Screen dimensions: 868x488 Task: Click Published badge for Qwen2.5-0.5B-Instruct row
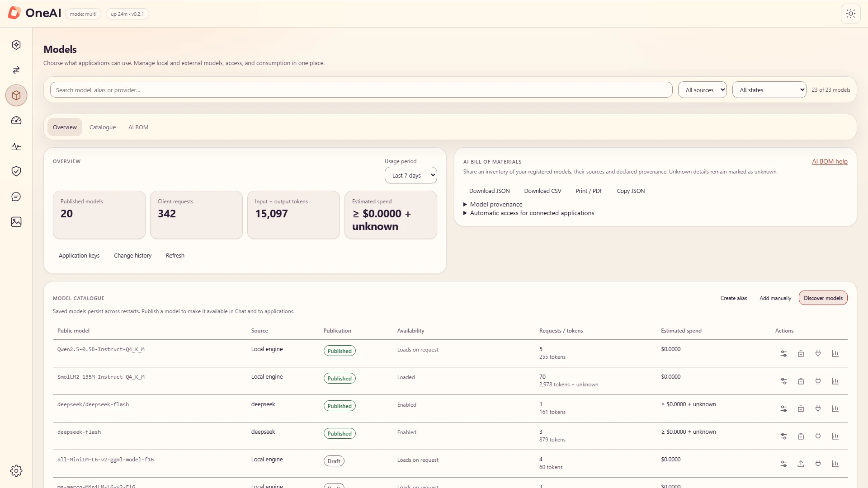coord(340,351)
